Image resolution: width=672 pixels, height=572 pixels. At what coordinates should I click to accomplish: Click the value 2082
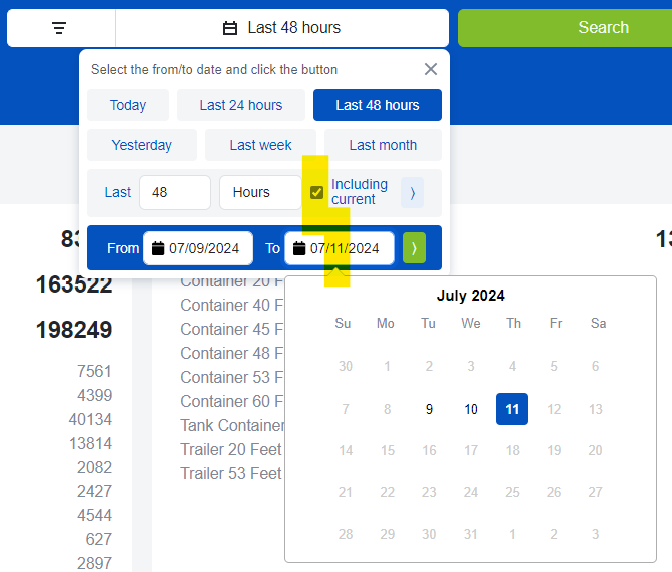(x=94, y=467)
